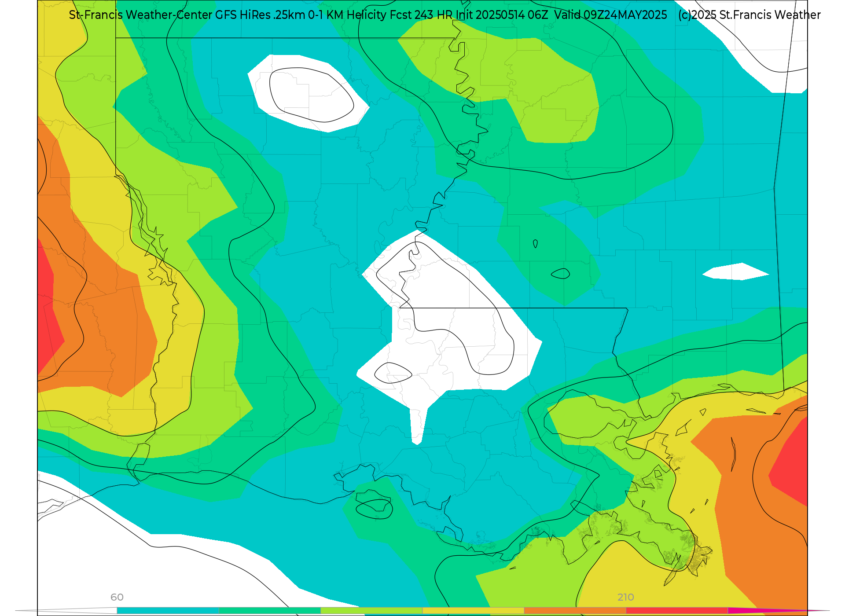Click the cyan segment of the helicity color bar

tap(168, 611)
